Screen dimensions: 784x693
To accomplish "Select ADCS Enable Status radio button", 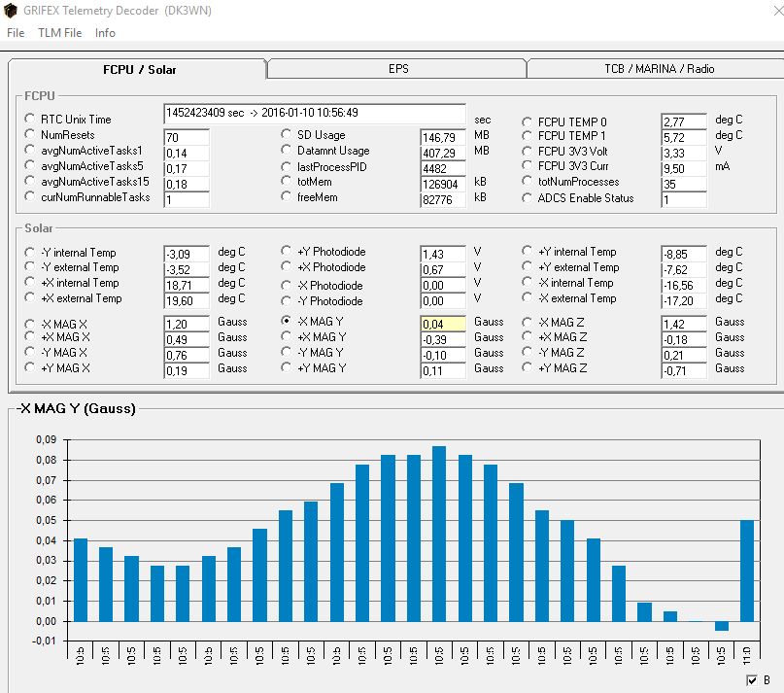I will click(x=527, y=197).
